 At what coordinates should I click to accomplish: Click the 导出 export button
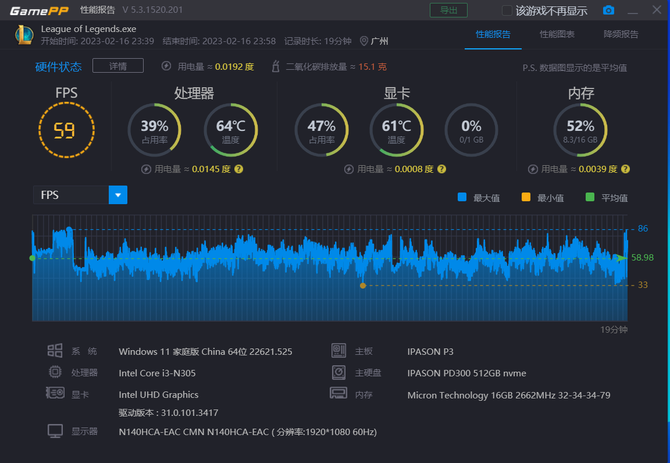pyautogui.click(x=448, y=10)
